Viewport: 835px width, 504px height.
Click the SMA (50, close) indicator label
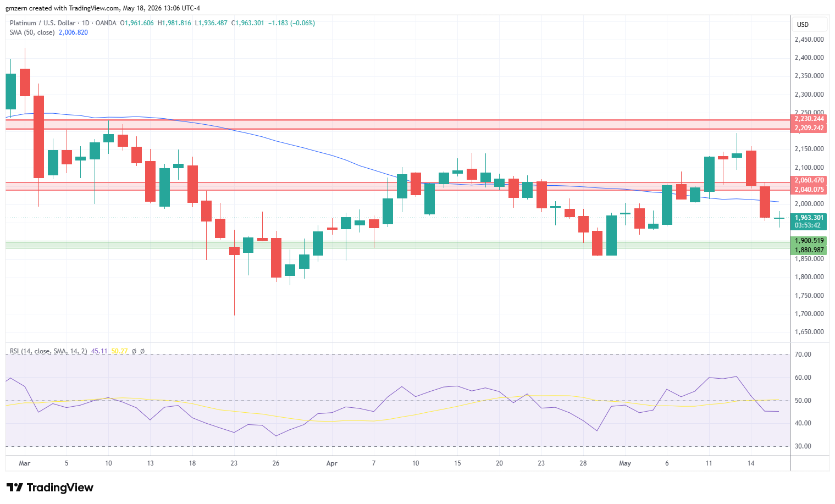32,32
